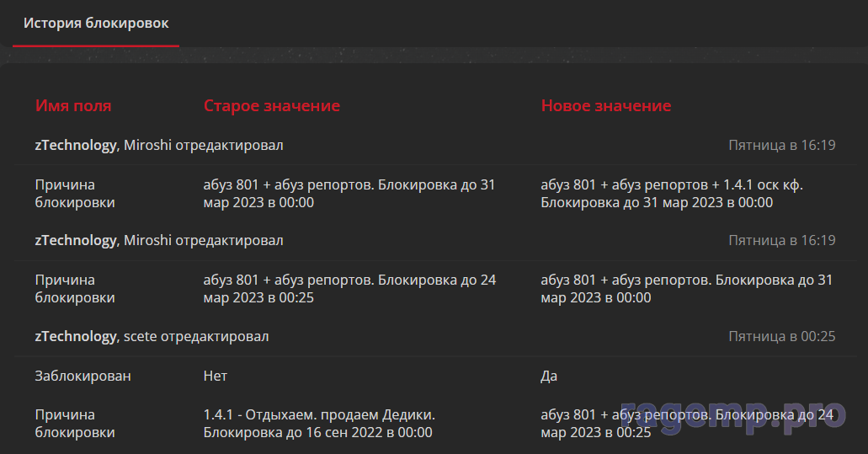Click the new value Да

tap(549, 377)
